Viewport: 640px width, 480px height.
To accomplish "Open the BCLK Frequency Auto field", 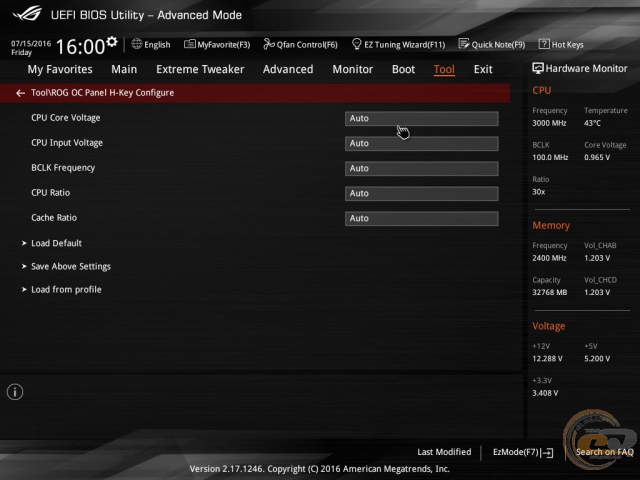I will tap(422, 169).
